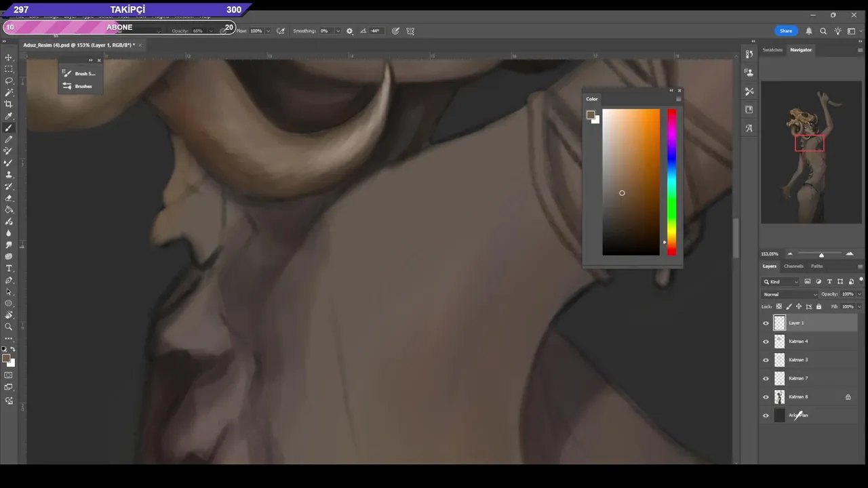Open Color panel options menu
Screen dimensions: 868x488
pos(678,99)
